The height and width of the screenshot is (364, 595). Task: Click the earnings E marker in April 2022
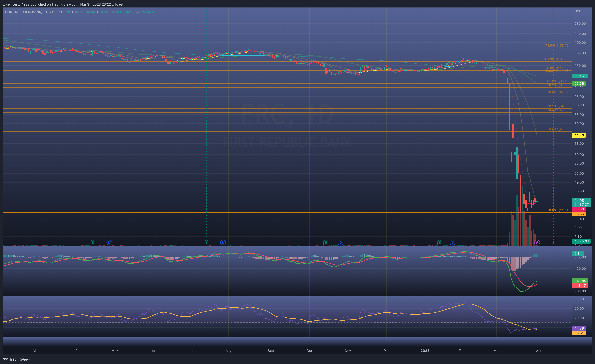point(92,242)
